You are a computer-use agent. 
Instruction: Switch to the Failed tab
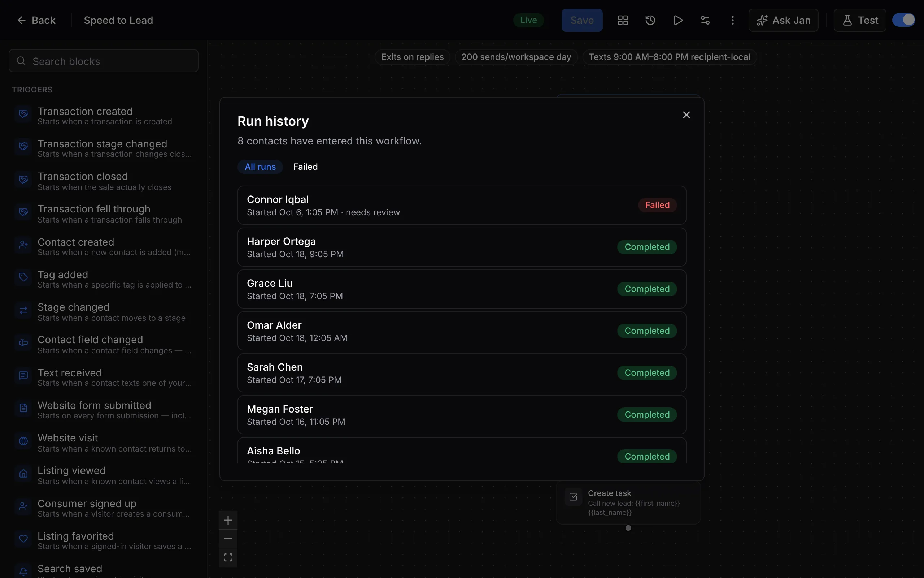(305, 167)
